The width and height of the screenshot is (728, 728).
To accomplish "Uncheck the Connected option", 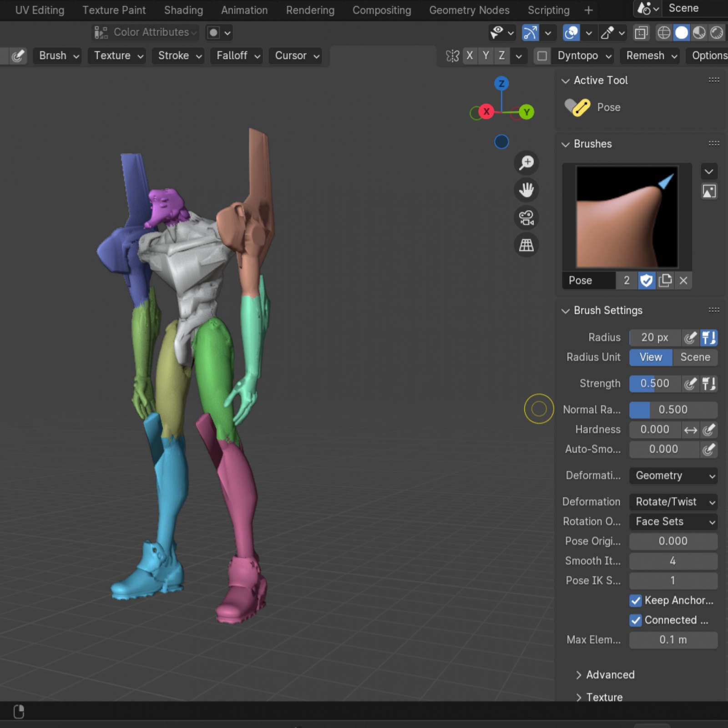I will [x=636, y=620].
